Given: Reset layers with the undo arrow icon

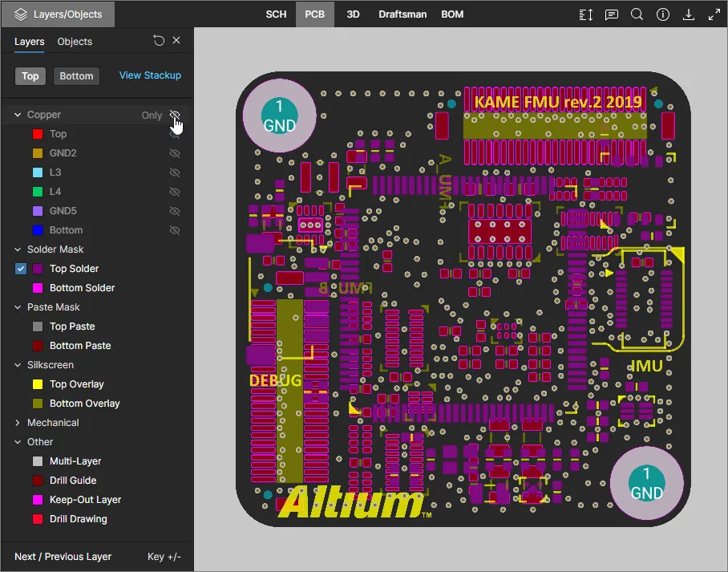Looking at the screenshot, I should tap(159, 41).
